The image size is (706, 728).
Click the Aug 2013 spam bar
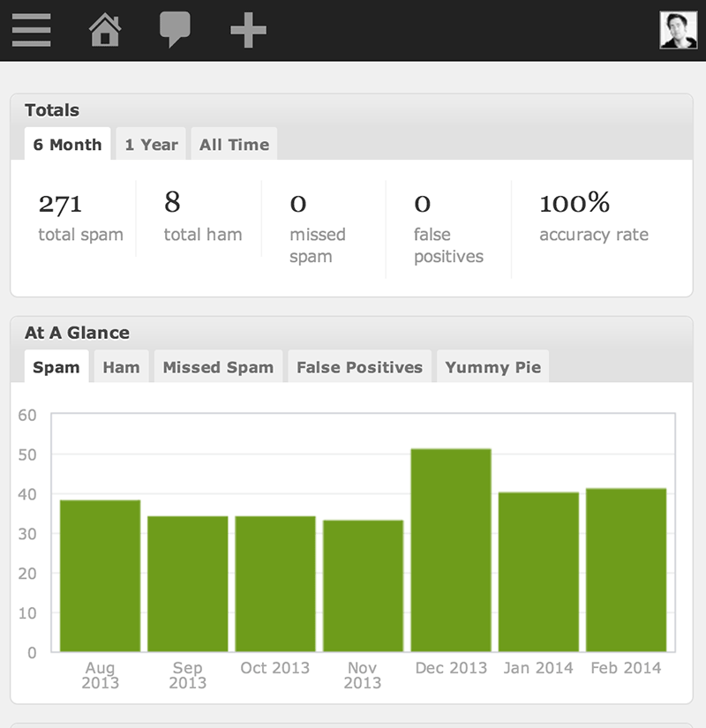click(x=100, y=576)
